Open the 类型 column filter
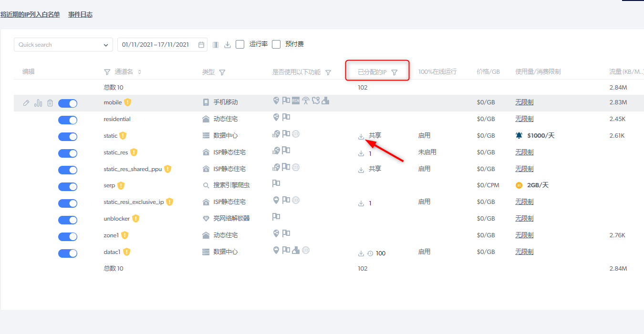Viewport: 644px width, 334px height. tap(222, 72)
